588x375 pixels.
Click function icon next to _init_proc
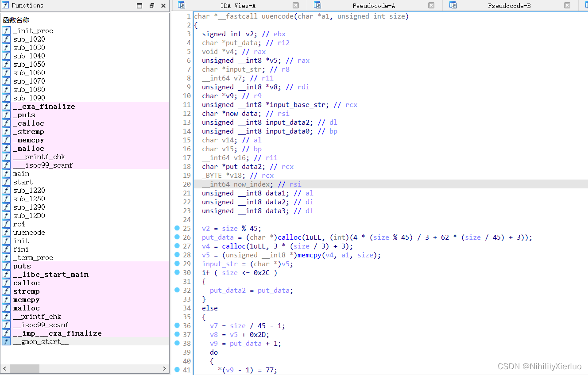tap(6, 31)
